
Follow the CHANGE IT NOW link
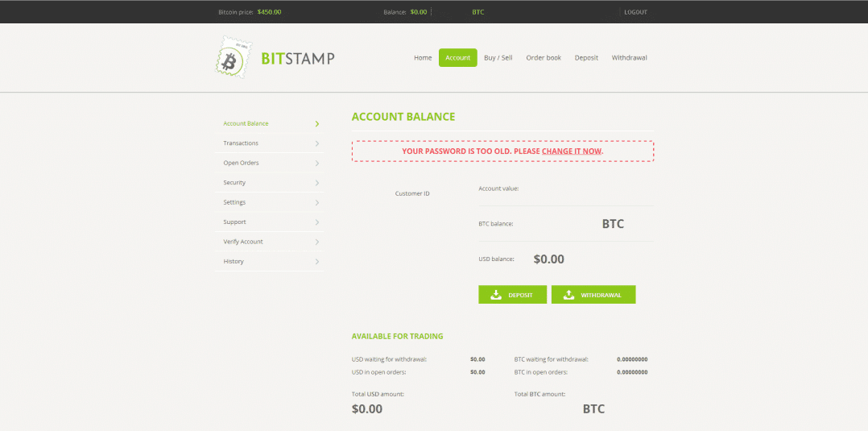[572, 151]
